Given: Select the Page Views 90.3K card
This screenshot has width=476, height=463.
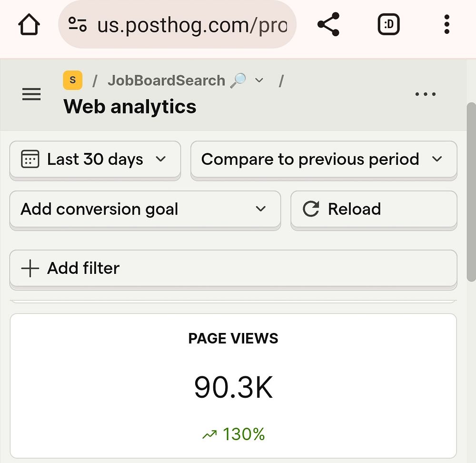Looking at the screenshot, I should (x=233, y=386).
